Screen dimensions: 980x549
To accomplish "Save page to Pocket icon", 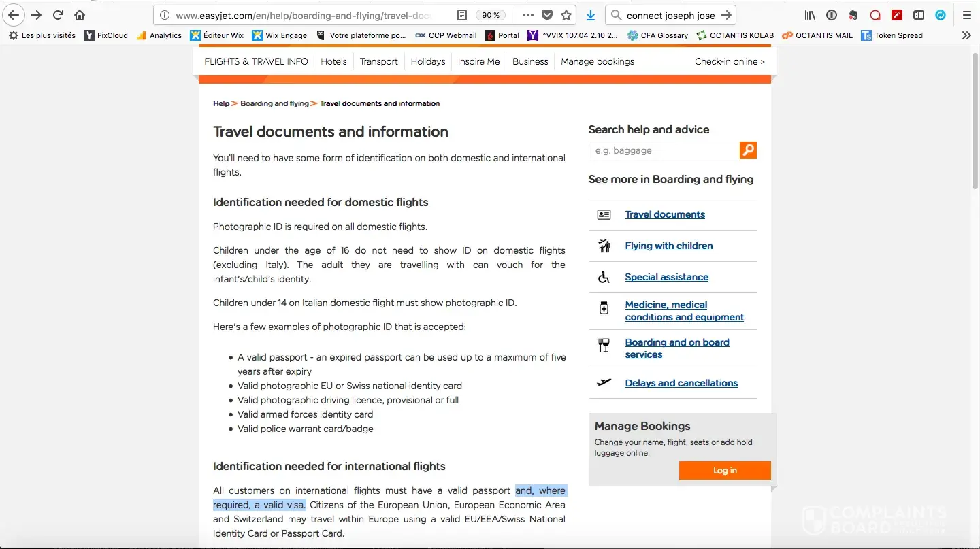I will point(547,15).
